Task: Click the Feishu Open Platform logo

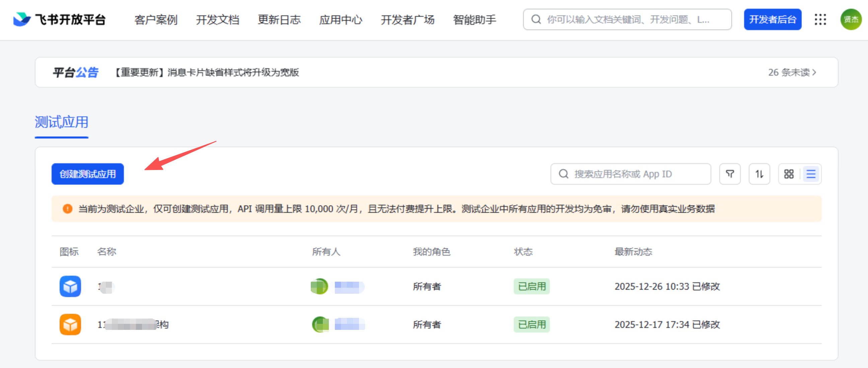Action: coord(59,19)
